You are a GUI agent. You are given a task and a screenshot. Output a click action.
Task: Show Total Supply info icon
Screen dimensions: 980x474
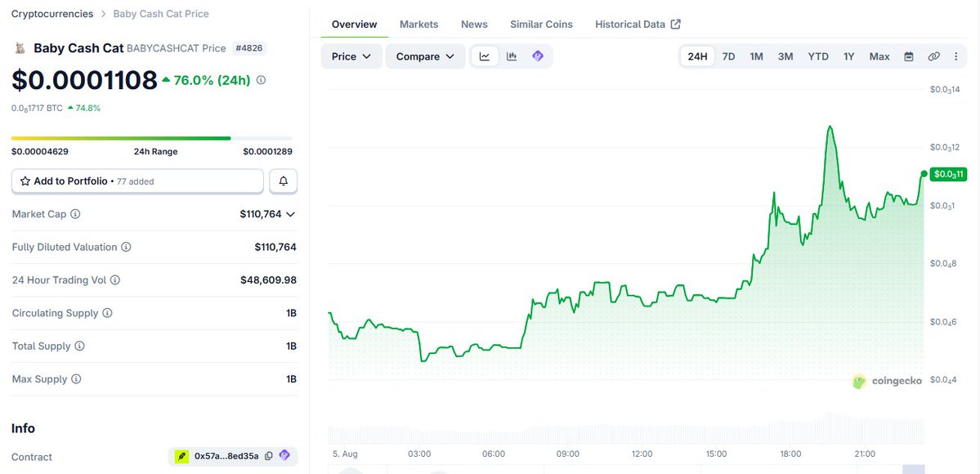click(79, 346)
